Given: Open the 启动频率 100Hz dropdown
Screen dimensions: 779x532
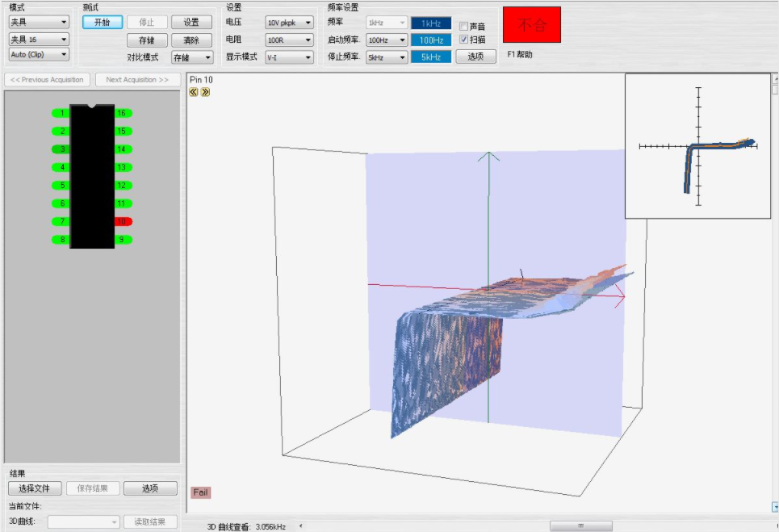Looking at the screenshot, I should pyautogui.click(x=387, y=40).
